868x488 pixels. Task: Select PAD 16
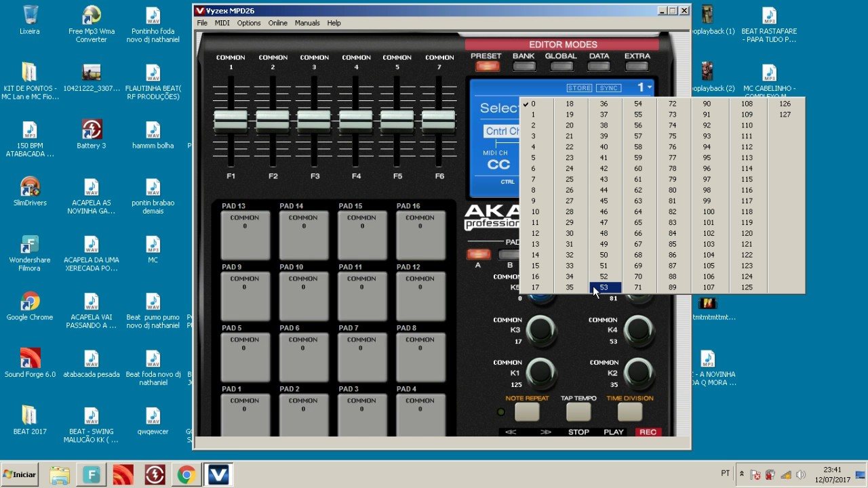tap(420, 235)
